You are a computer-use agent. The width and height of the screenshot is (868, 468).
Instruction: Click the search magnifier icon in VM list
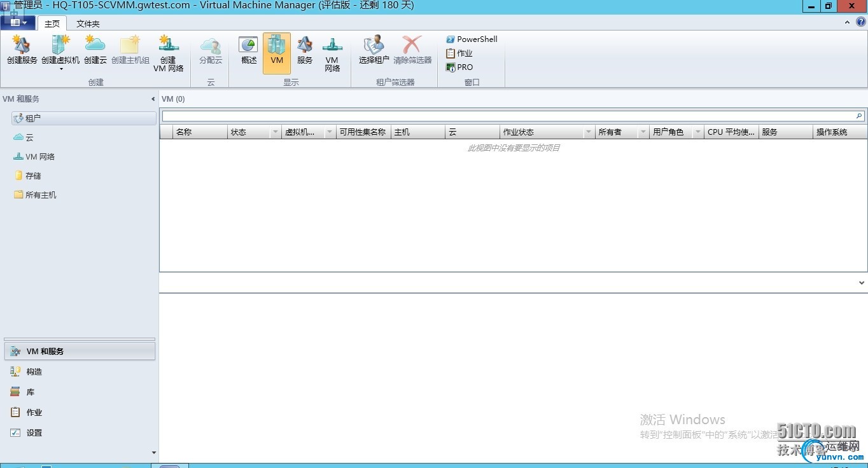click(859, 116)
